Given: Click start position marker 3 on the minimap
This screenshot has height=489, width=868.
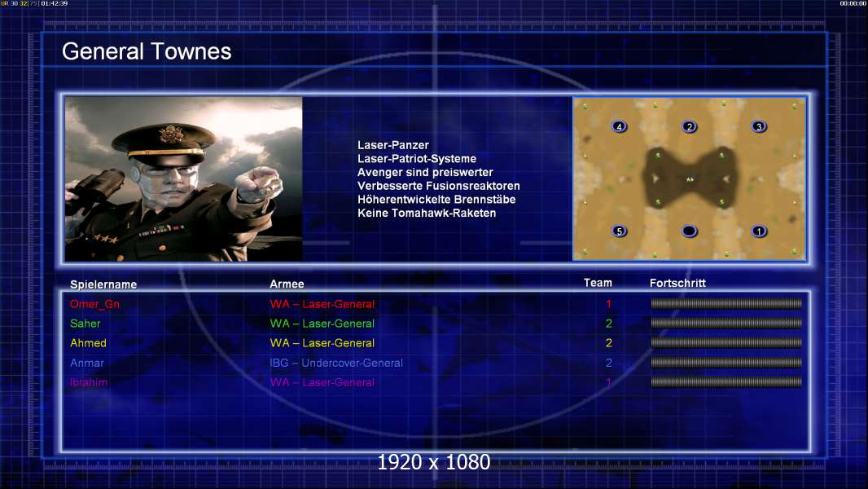Looking at the screenshot, I should (x=759, y=126).
